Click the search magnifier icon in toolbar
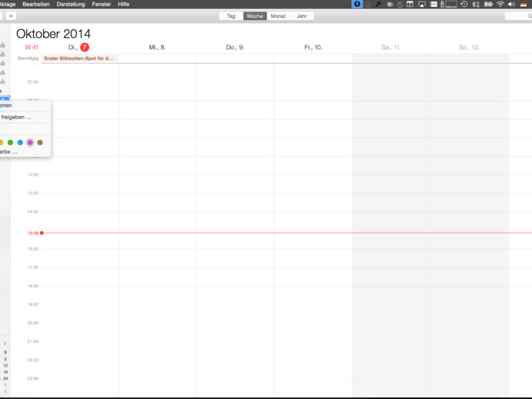The width and height of the screenshot is (532, 399). click(x=529, y=16)
